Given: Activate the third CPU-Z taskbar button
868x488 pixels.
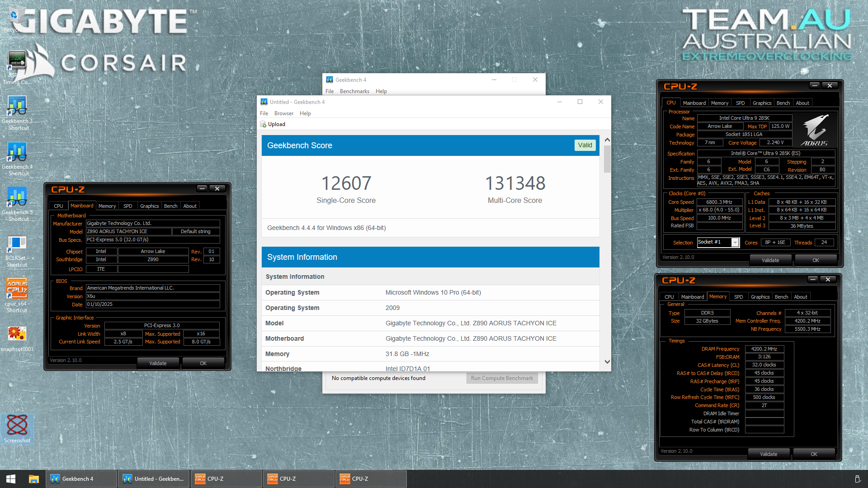Looking at the screenshot, I should coord(371,479).
